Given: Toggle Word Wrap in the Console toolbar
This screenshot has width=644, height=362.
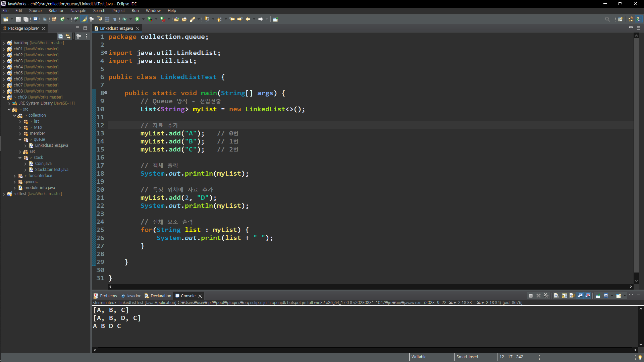Looking at the screenshot, I should pyautogui.click(x=572, y=296).
